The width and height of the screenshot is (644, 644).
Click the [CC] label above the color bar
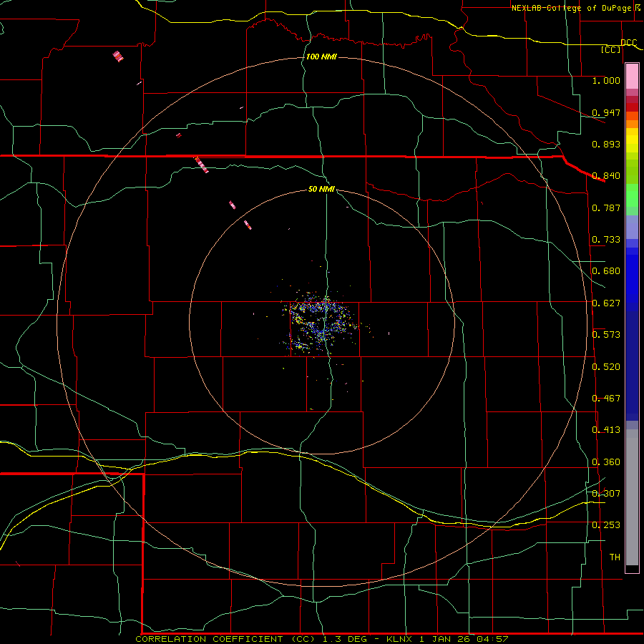[611, 49]
